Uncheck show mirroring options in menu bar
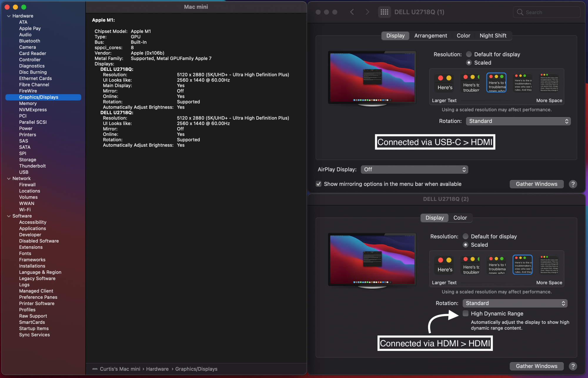Image resolution: width=588 pixels, height=378 pixels. point(318,184)
